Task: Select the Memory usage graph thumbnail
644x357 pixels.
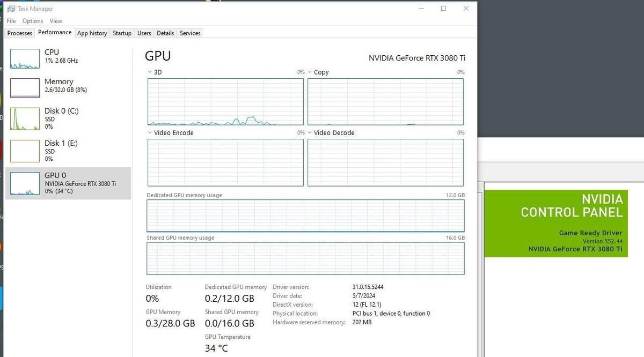Action: [25, 88]
